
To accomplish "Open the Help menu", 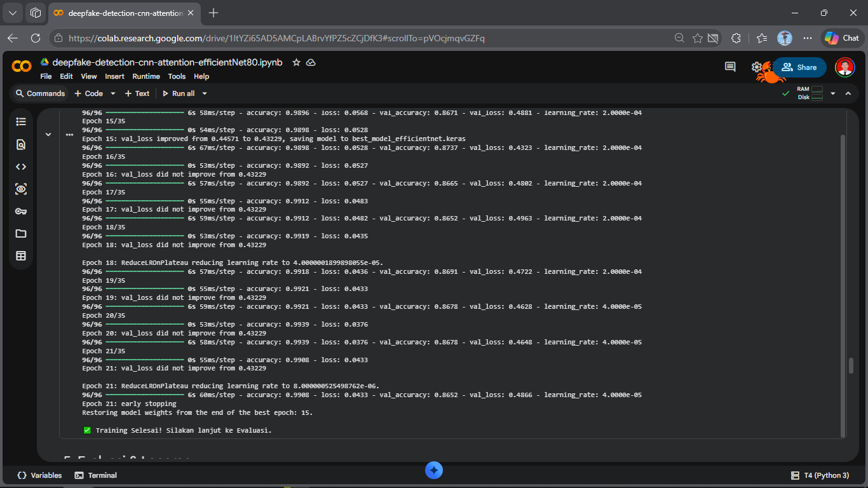I will [x=201, y=76].
